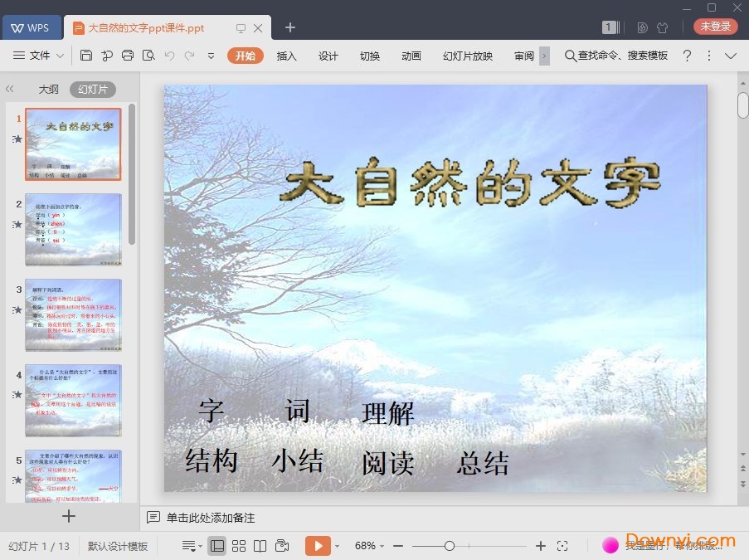The width and height of the screenshot is (749, 560).
Task: Toggle Reading view layout icon
Action: 261,545
